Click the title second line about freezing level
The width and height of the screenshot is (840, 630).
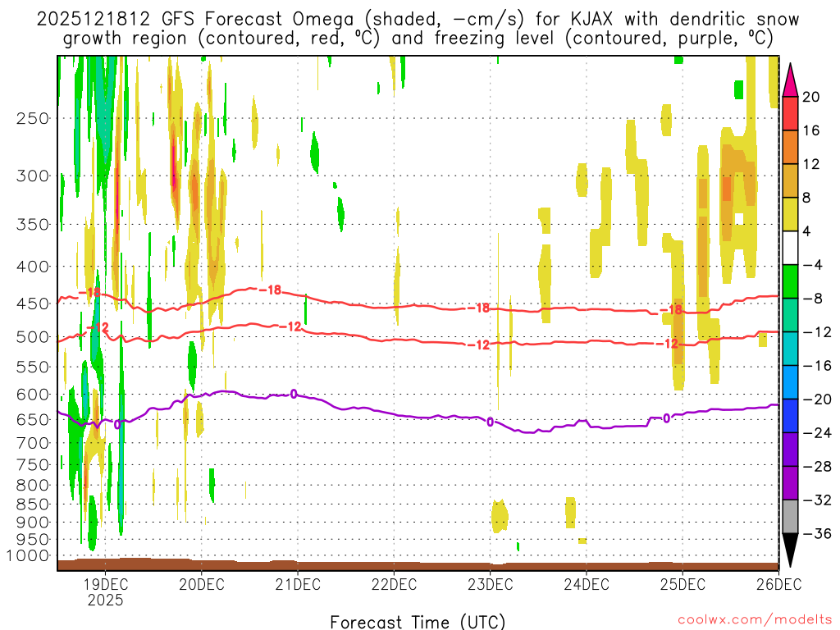pos(418,39)
